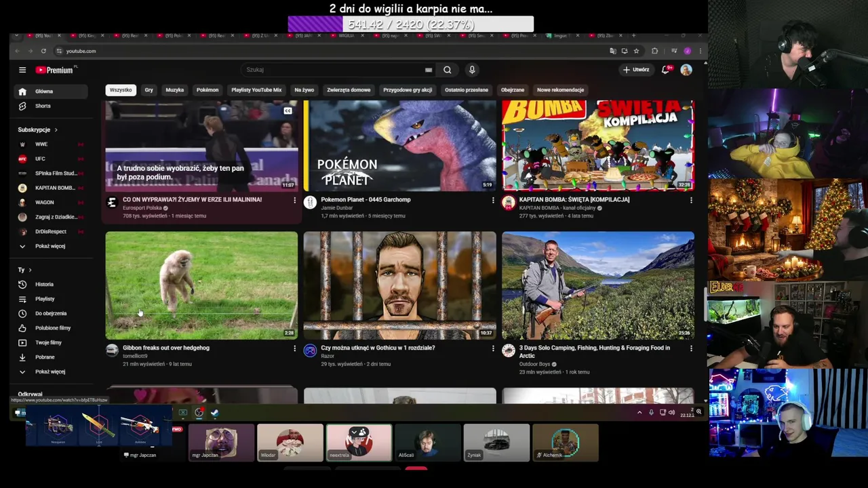Start voice search with microphone icon
The width and height of the screenshot is (868, 488).
[472, 70]
